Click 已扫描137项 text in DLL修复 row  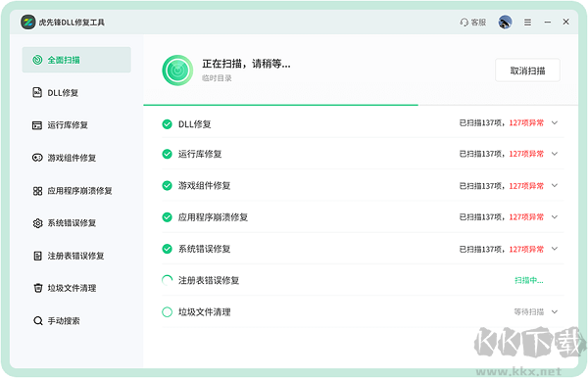coord(481,122)
